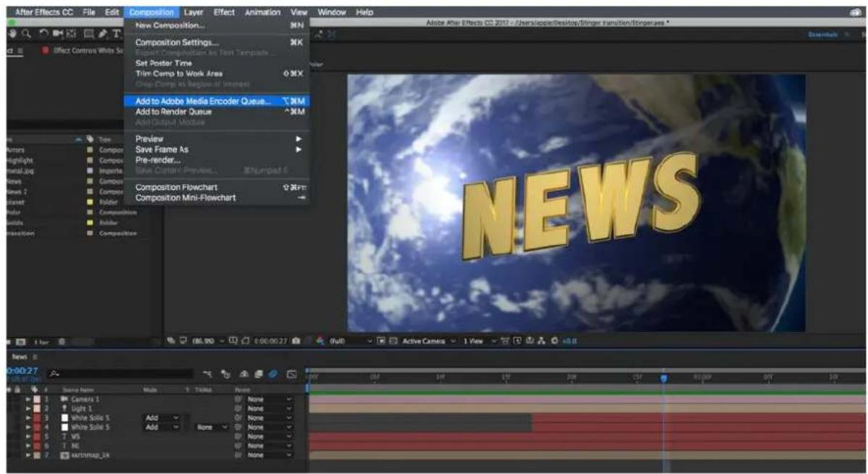Click the always preview this view icon
The image size is (868, 474).
pyautogui.click(x=172, y=341)
